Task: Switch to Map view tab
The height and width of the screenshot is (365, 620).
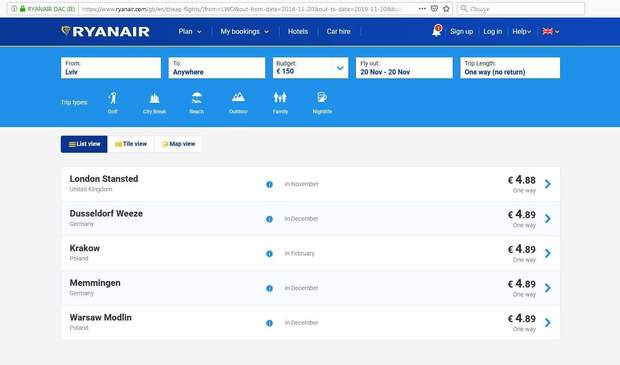Action: pos(178,144)
